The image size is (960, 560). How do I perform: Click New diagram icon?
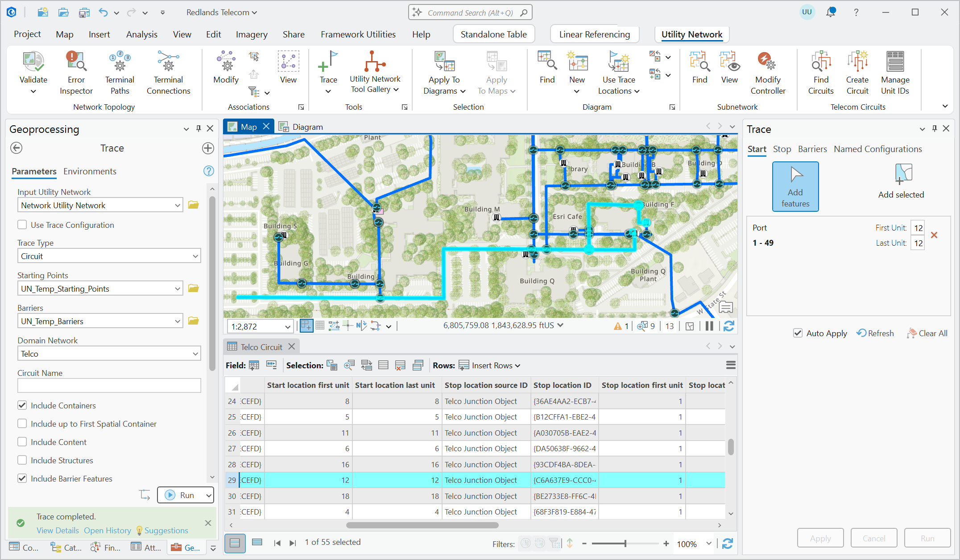[x=577, y=62]
